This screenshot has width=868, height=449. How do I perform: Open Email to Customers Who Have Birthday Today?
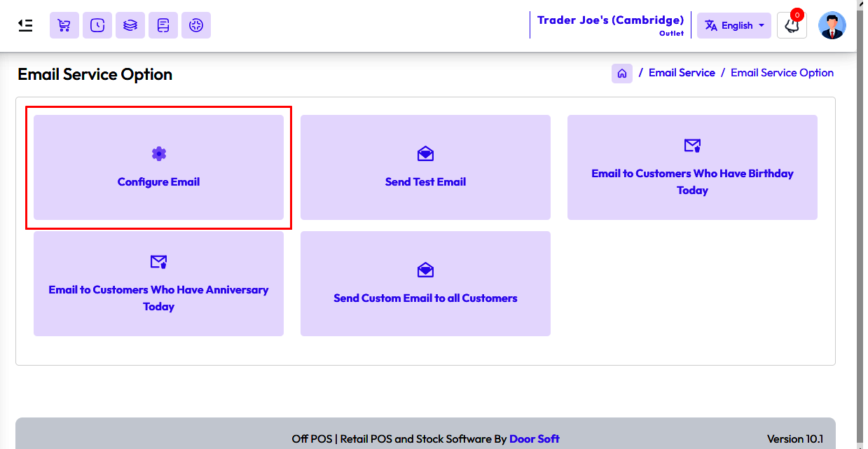tap(692, 167)
